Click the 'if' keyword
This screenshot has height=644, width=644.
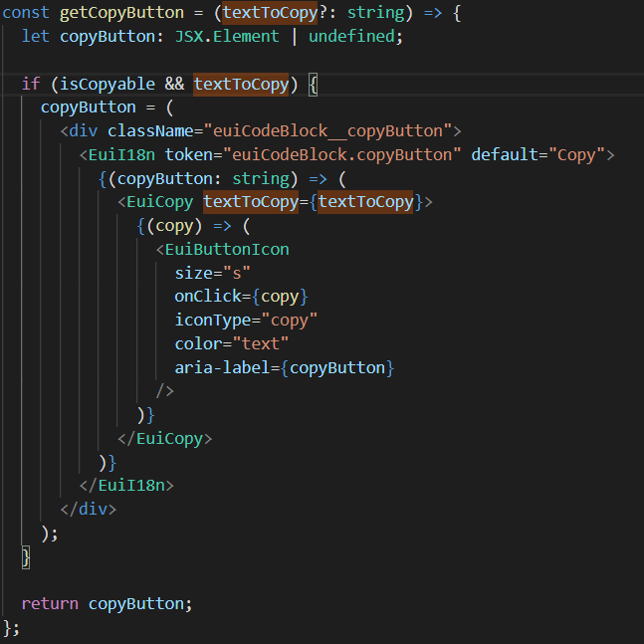[31, 84]
